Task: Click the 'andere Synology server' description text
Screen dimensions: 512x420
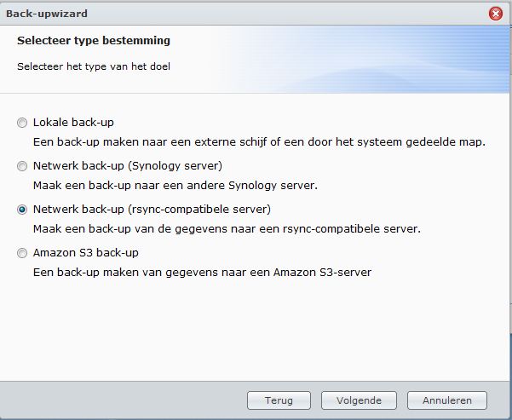Action: (175, 186)
